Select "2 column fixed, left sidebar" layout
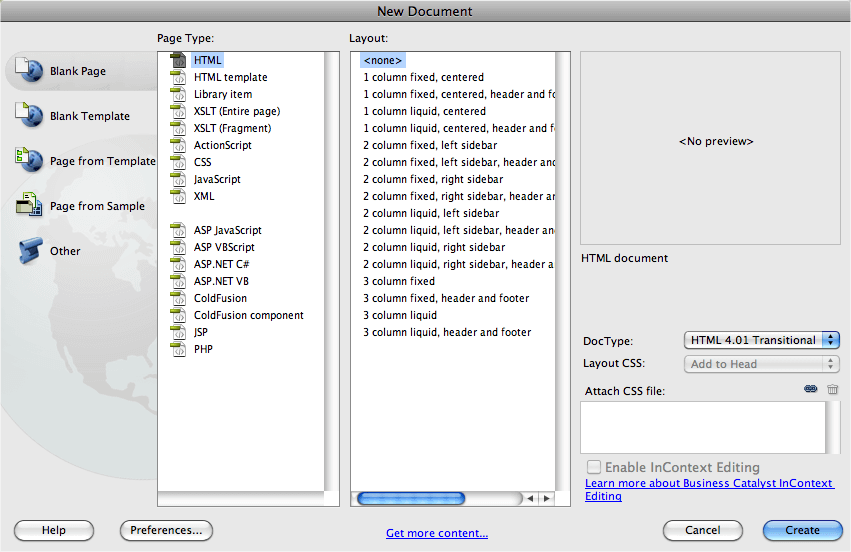The height and width of the screenshot is (552, 851). (x=430, y=145)
